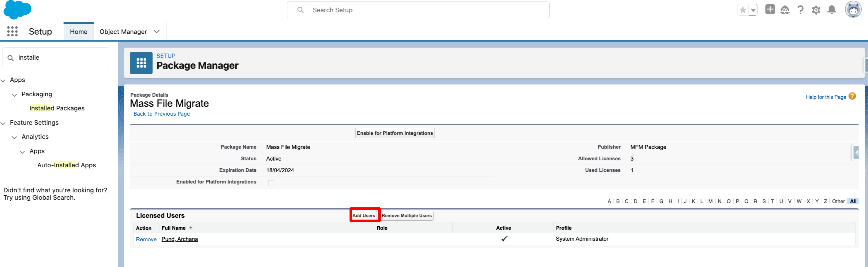Sort by Full Name arrow icon
The width and height of the screenshot is (868, 267).
[191, 228]
